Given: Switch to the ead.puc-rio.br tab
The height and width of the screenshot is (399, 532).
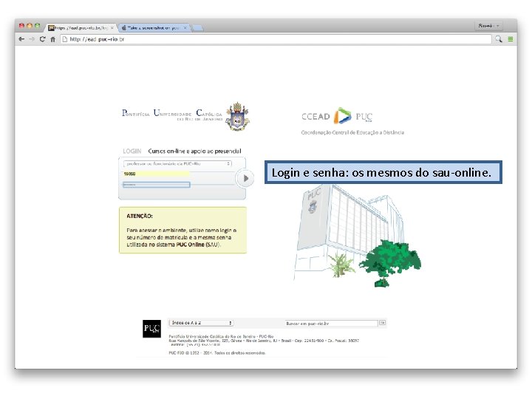Looking at the screenshot, I should coord(81,28).
